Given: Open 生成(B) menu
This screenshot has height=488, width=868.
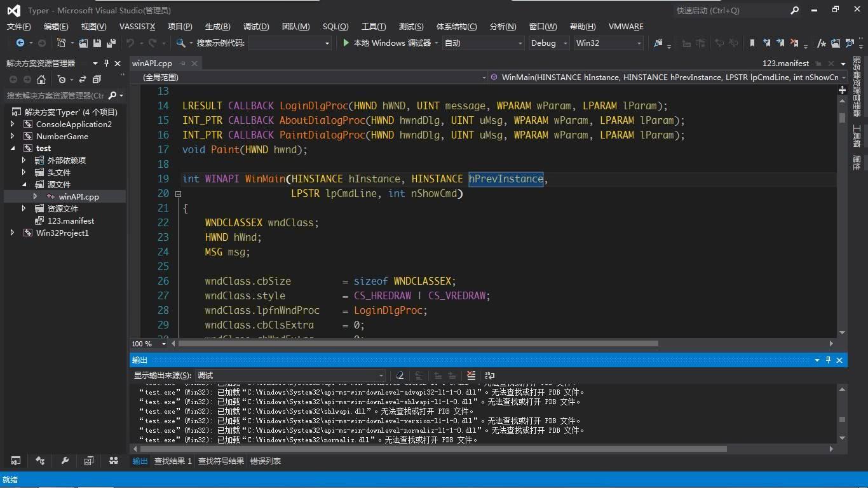Looking at the screenshot, I should [x=217, y=26].
